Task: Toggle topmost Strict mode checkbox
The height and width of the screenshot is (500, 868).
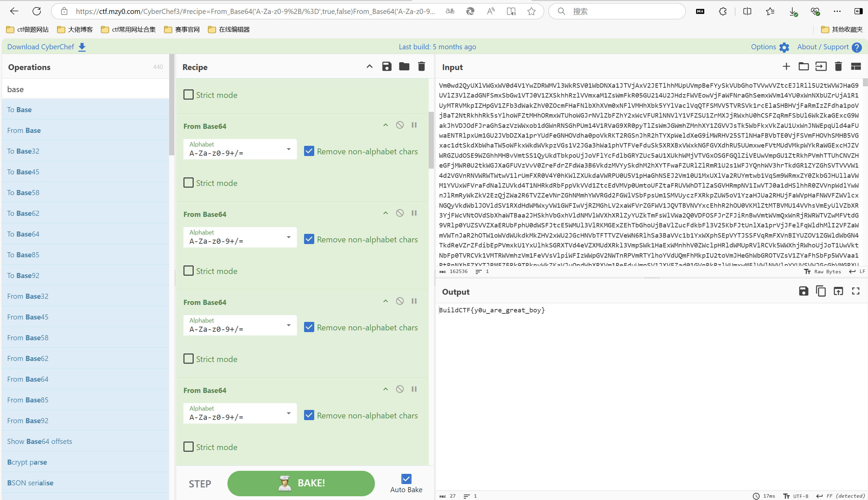Action: pos(189,94)
